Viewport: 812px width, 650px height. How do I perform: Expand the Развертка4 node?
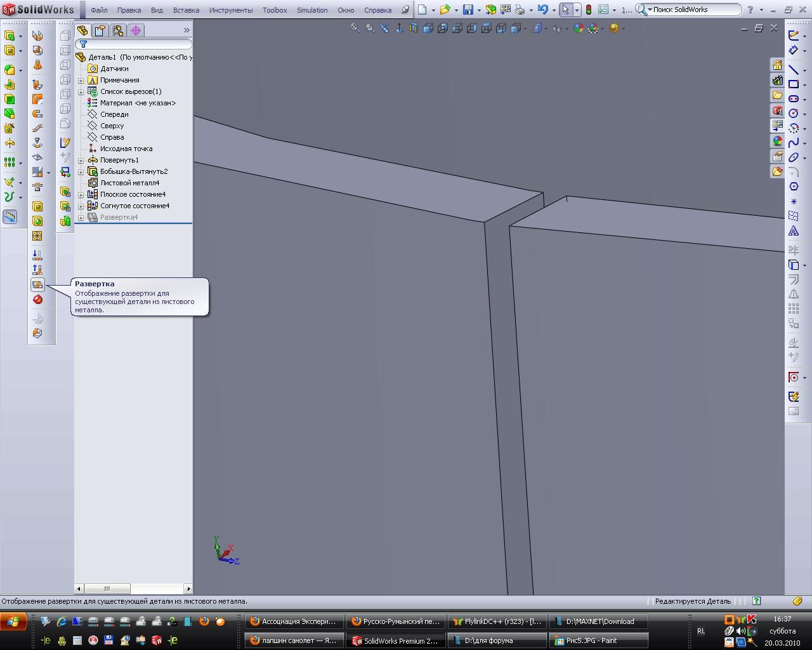(81, 218)
